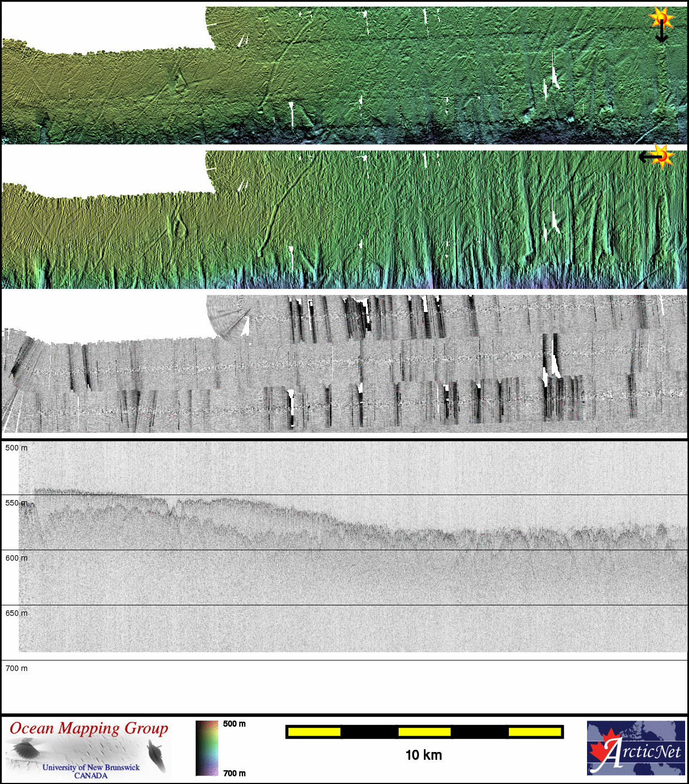Click the depth color scale bar
The image size is (689, 784).
point(207,748)
